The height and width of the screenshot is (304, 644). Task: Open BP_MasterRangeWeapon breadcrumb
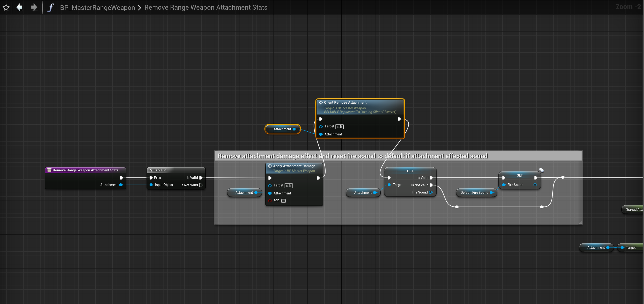coord(97,8)
